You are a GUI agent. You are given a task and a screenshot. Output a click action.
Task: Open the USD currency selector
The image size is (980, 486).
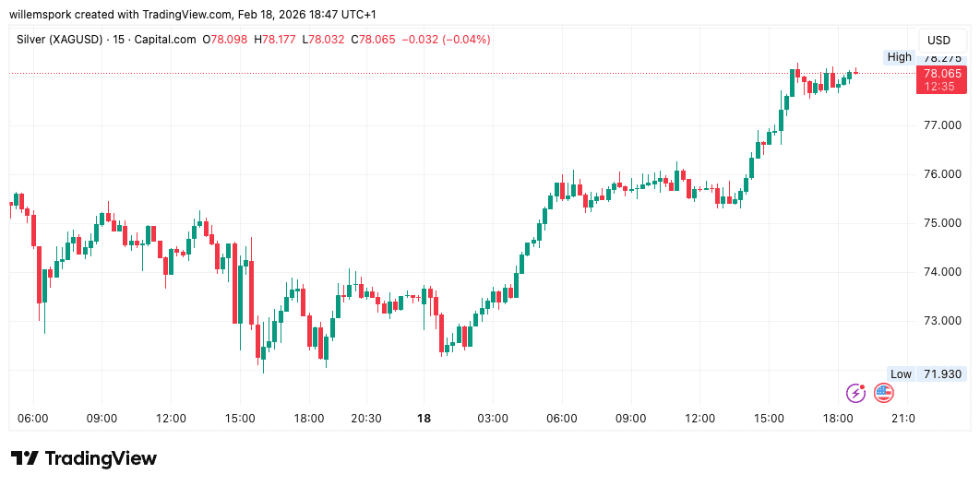[938, 40]
